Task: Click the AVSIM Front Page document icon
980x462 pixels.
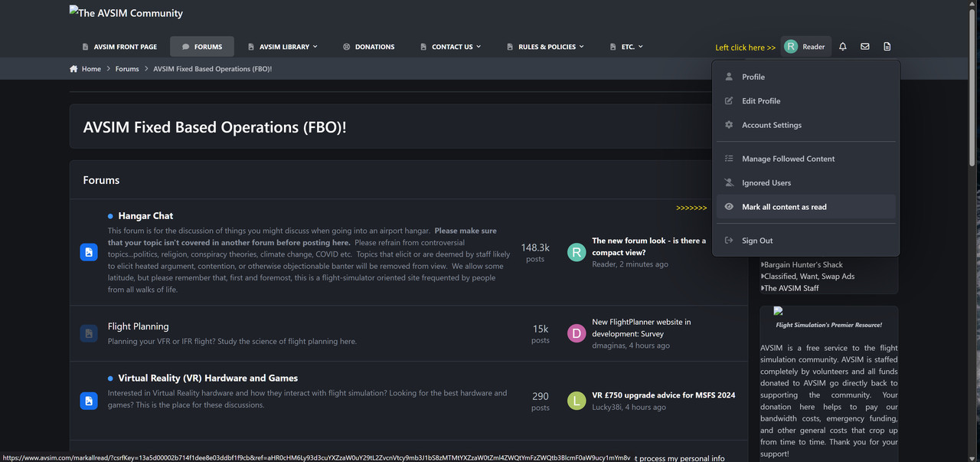Action: point(86,47)
